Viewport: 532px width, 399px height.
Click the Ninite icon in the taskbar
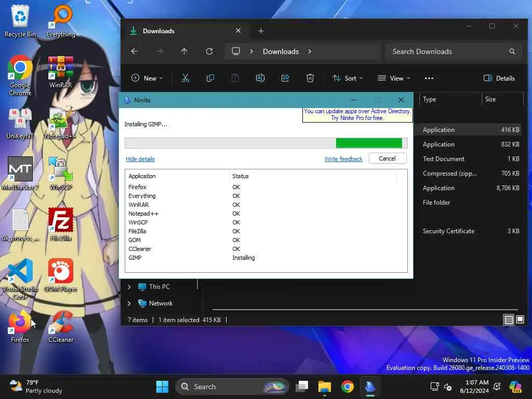tap(370, 387)
